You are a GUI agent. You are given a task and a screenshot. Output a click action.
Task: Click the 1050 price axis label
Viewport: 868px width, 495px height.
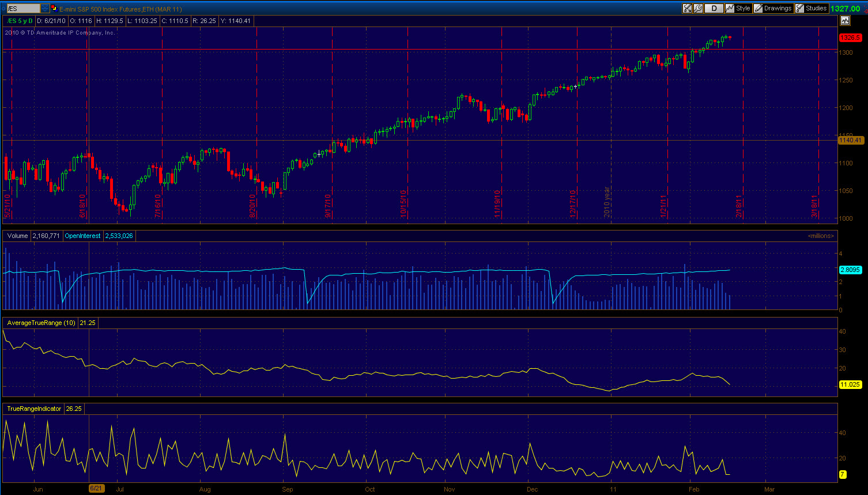pos(846,191)
